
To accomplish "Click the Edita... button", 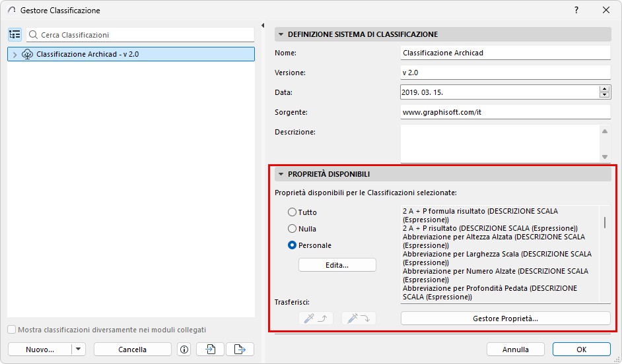I will click(x=337, y=265).
